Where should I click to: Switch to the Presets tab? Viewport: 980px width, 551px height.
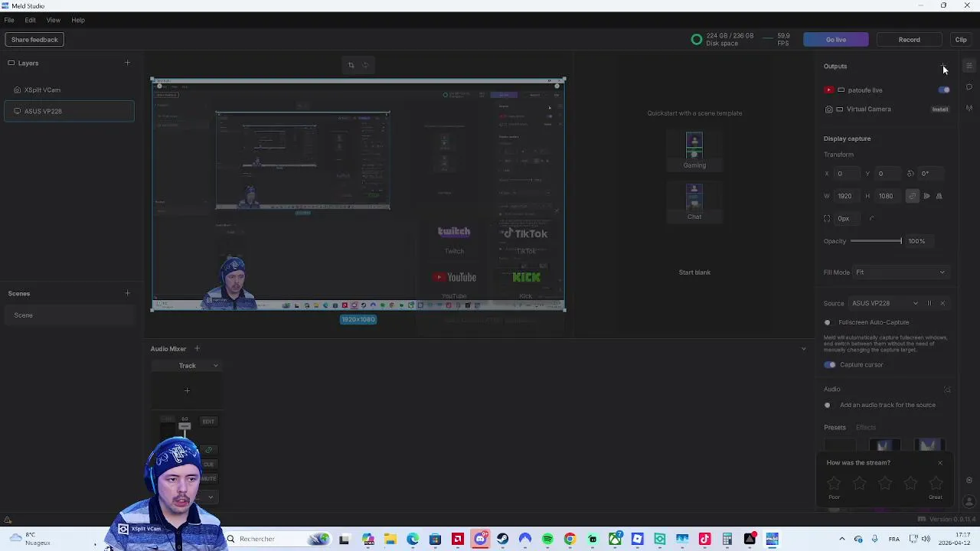(x=835, y=428)
